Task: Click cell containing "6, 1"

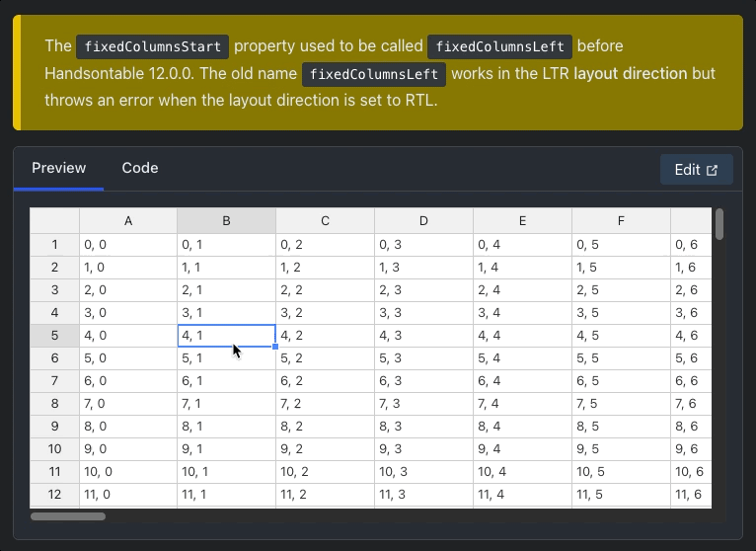Action: click(x=227, y=381)
